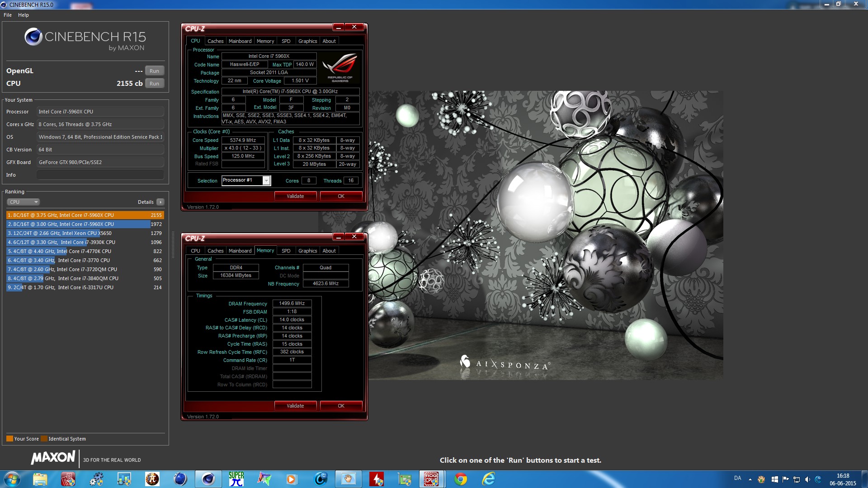
Task: Open the File menu in Cinebench
Action: coord(8,15)
